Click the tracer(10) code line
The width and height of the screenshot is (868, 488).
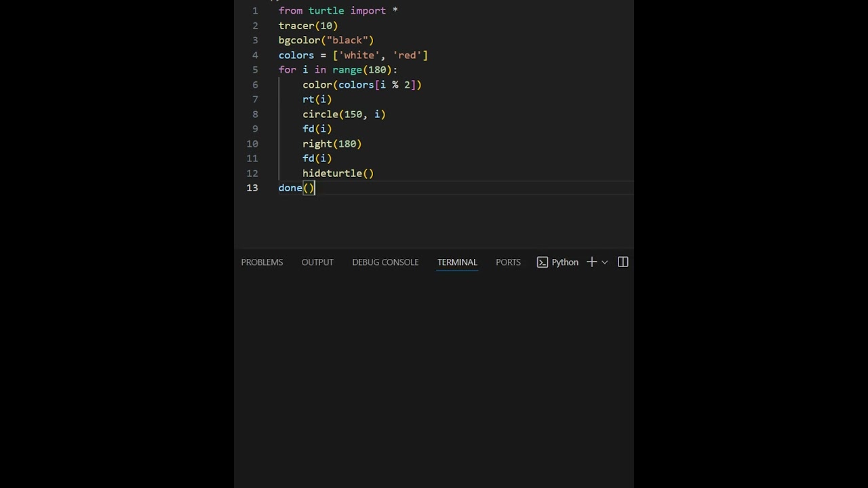click(x=308, y=26)
